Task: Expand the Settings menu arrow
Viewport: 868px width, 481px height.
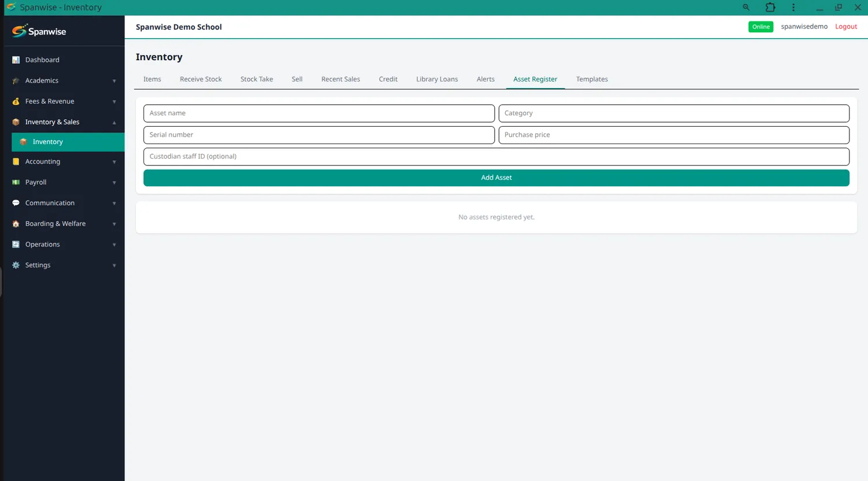Action: coord(114,266)
